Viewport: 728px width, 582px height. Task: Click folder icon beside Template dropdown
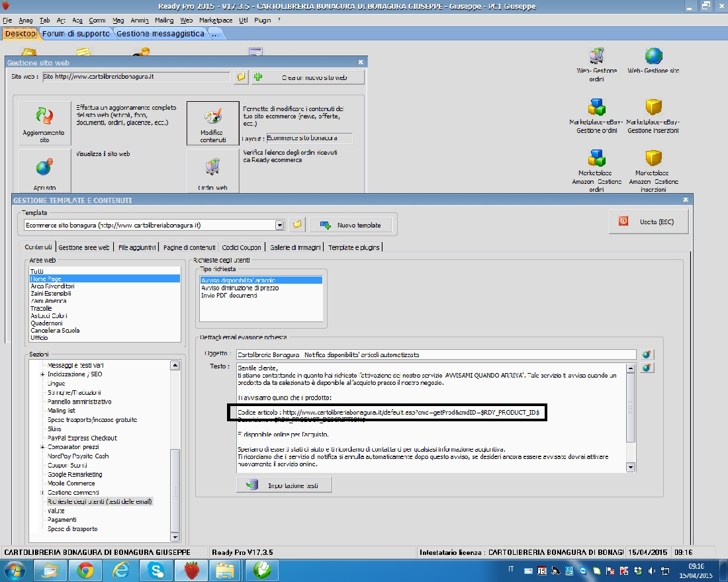coord(297,225)
